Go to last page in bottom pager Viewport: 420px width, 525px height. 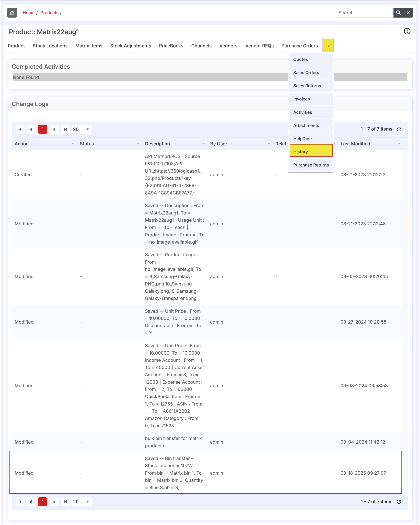coord(65,502)
